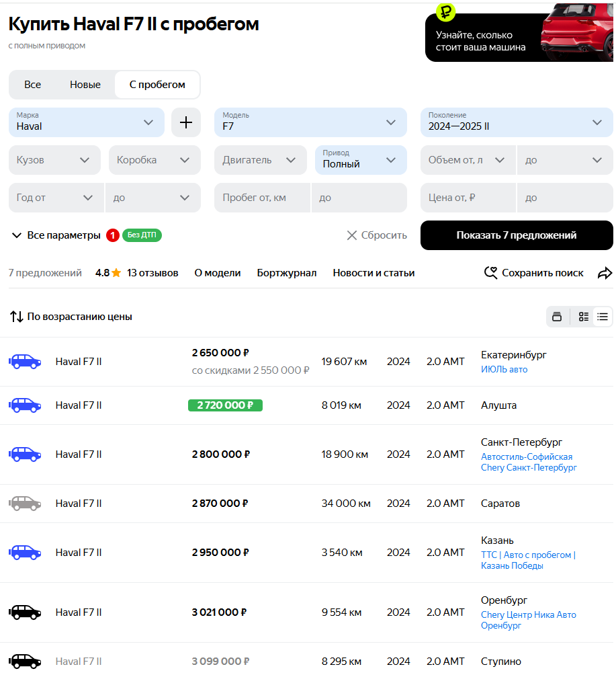616x677 pixels.
Task: Open the engine volume 'до' dropdown
Action: 565,160
